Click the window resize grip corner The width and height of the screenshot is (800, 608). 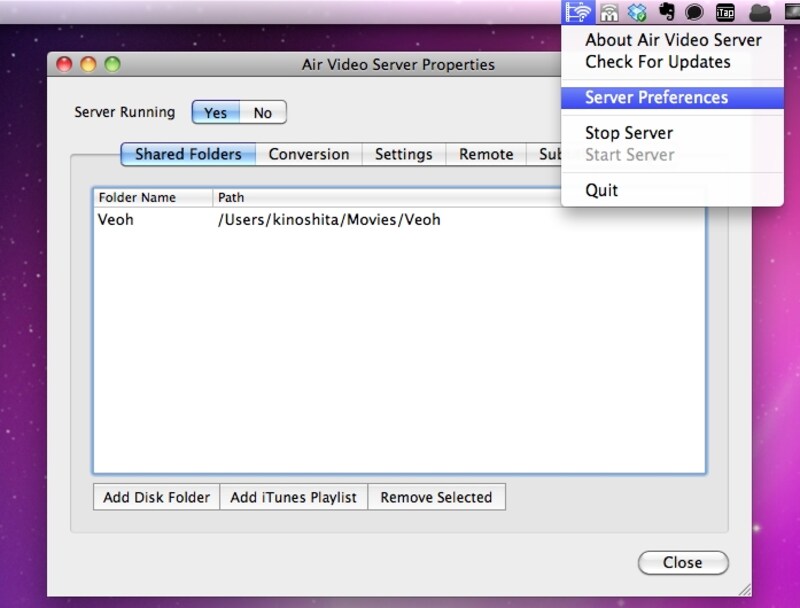click(745, 590)
